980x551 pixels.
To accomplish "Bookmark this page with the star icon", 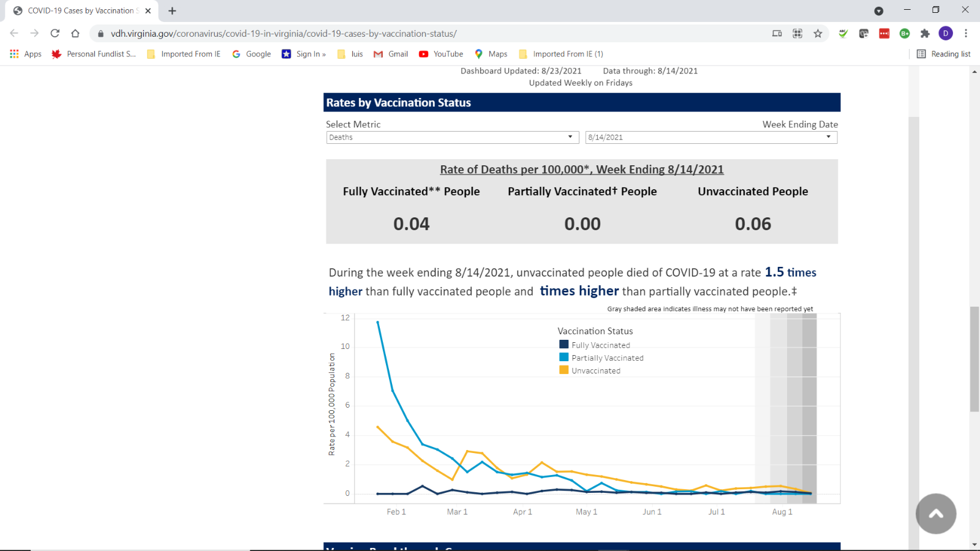I will point(818,34).
